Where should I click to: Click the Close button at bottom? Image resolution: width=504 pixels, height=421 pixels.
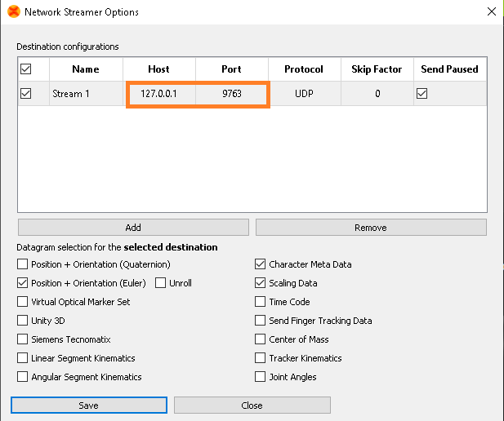coord(252,405)
